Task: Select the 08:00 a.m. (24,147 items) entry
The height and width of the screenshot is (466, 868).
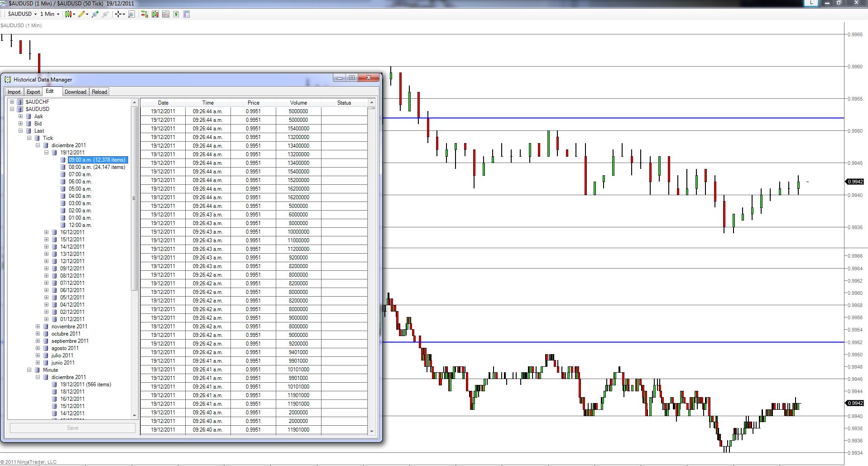Action: [x=97, y=167]
